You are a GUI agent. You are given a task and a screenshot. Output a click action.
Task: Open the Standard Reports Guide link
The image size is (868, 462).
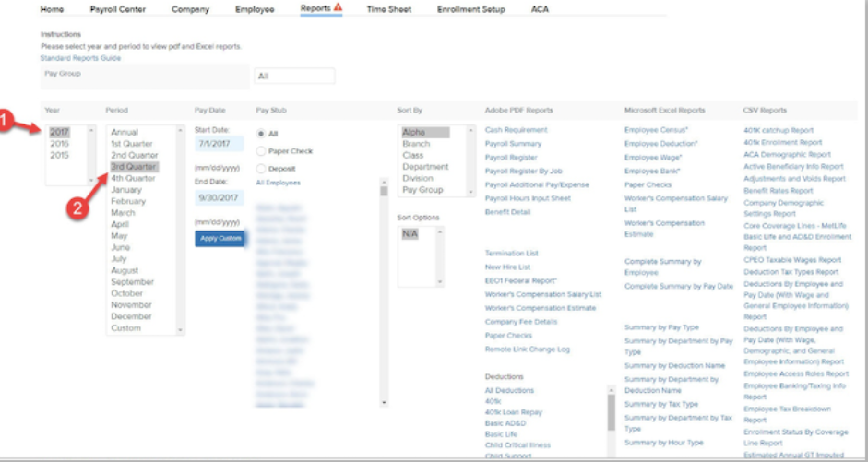80,58
